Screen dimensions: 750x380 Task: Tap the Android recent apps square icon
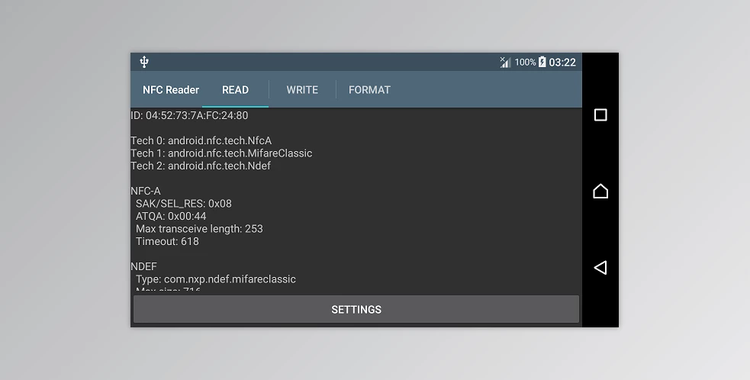(x=600, y=115)
